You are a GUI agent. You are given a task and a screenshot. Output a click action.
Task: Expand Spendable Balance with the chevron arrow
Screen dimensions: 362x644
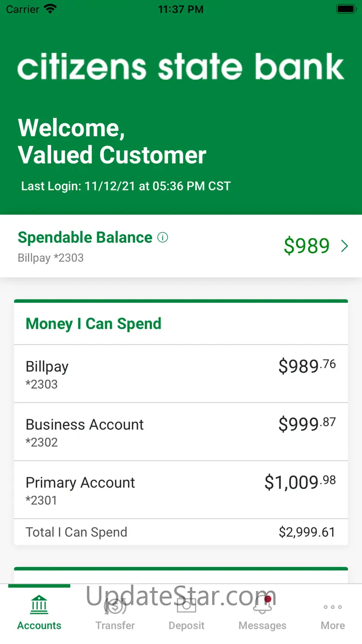344,246
